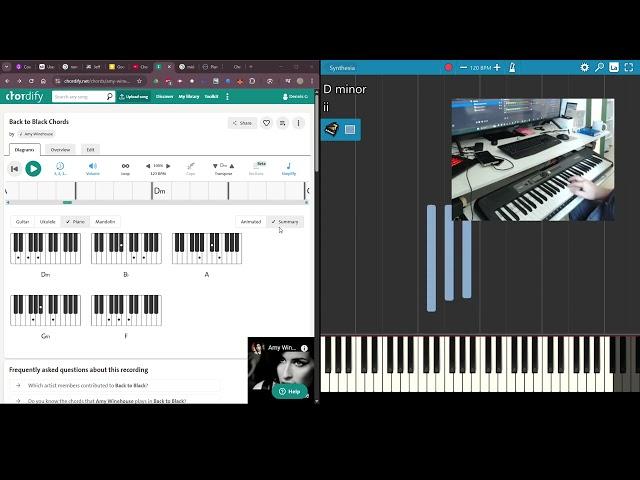Open the song options three-dot menu
The width and height of the screenshot is (640, 480).
[x=298, y=123]
